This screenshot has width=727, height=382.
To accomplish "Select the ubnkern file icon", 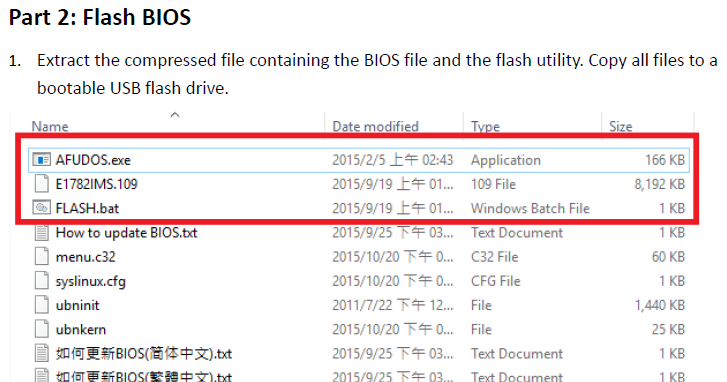I will (x=41, y=329).
